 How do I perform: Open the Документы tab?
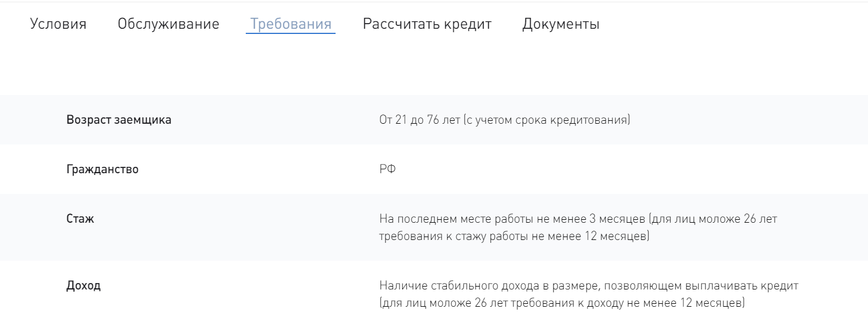click(561, 24)
